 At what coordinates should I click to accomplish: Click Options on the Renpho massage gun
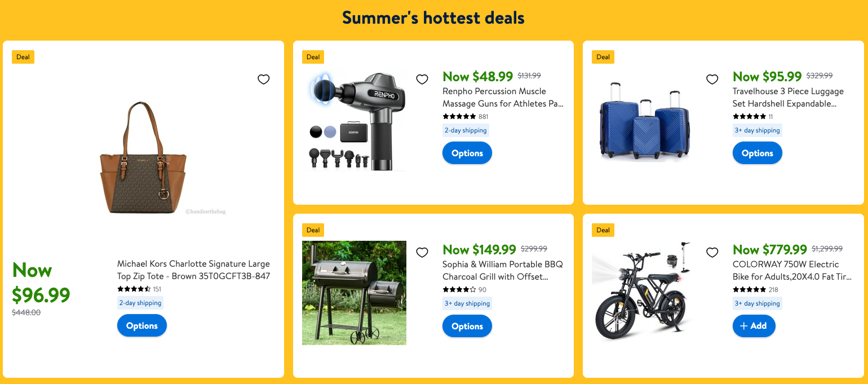(x=467, y=152)
